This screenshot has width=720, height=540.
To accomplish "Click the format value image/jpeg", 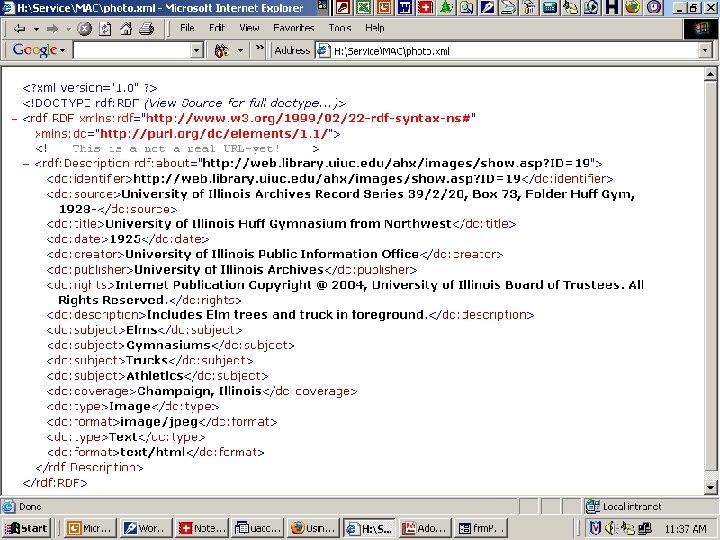I will point(159,422).
